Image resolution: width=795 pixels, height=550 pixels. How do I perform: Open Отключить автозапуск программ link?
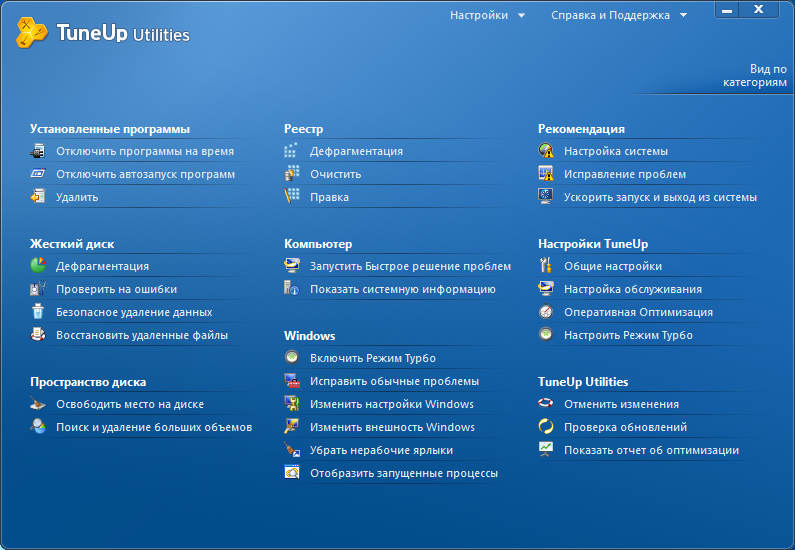coord(146,174)
